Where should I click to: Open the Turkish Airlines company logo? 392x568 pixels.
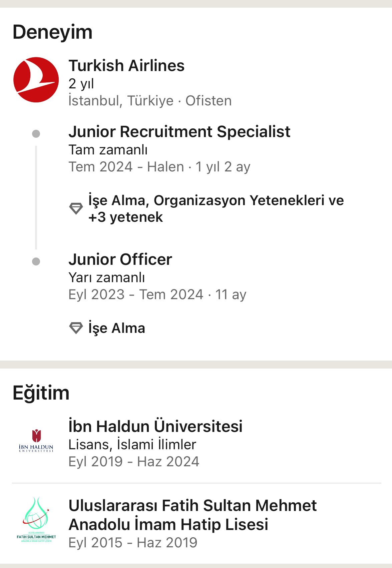[x=36, y=80]
